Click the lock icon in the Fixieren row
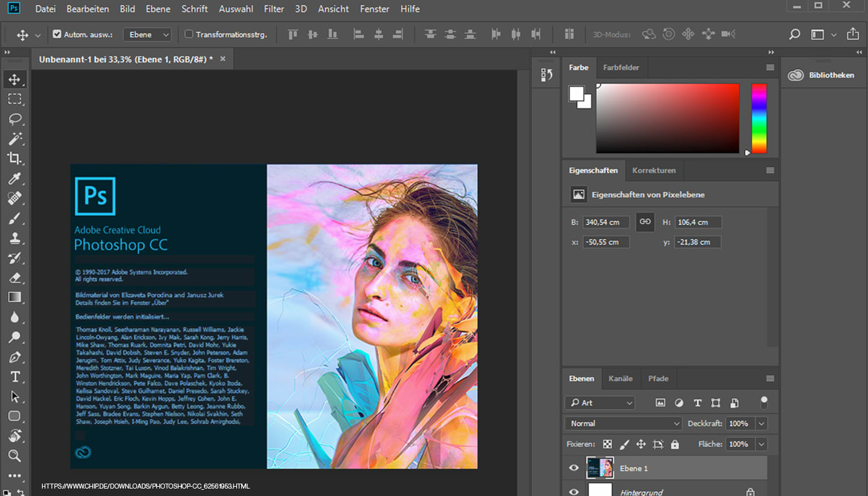This screenshot has width=868, height=496. pyautogui.click(x=674, y=444)
